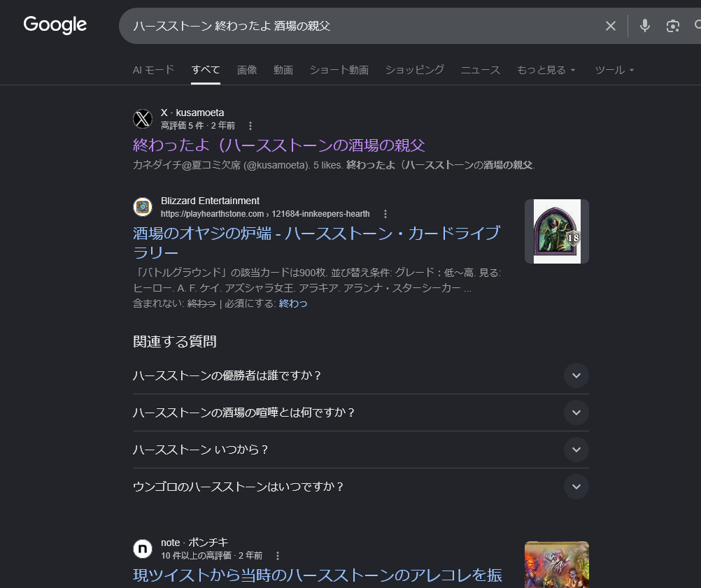Open the ツール dropdown
Image resolution: width=701 pixels, height=588 pixels.
click(614, 70)
